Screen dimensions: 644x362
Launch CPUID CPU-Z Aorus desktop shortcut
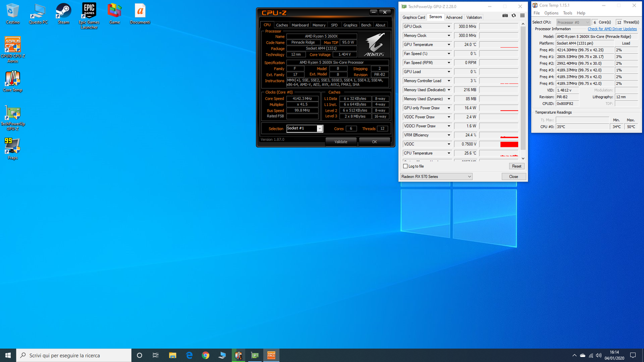13,50
